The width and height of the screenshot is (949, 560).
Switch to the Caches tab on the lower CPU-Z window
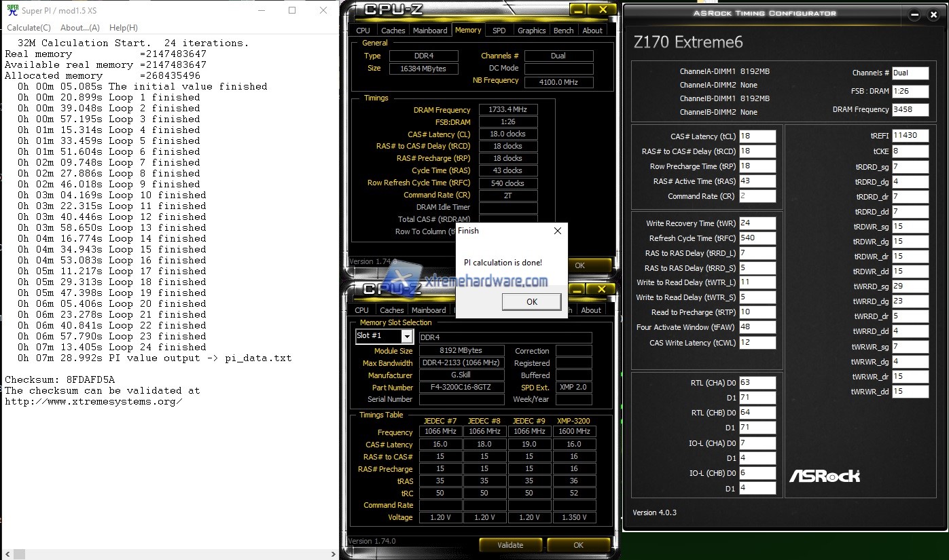pyautogui.click(x=391, y=310)
